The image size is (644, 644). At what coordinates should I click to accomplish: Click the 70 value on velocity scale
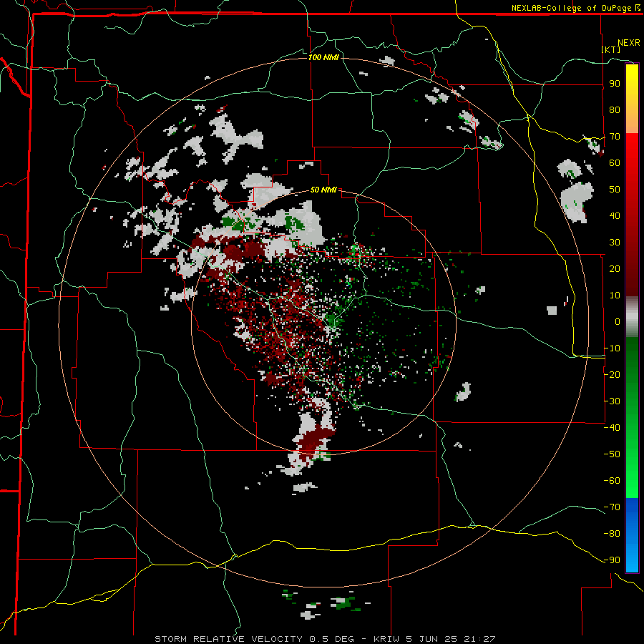tap(615, 137)
